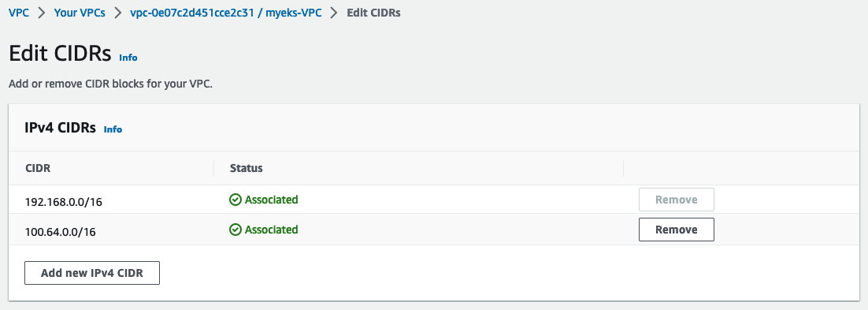Image resolution: width=868 pixels, height=310 pixels.
Task: Click the chevron after VPC breadcrumb
Action: (42, 13)
